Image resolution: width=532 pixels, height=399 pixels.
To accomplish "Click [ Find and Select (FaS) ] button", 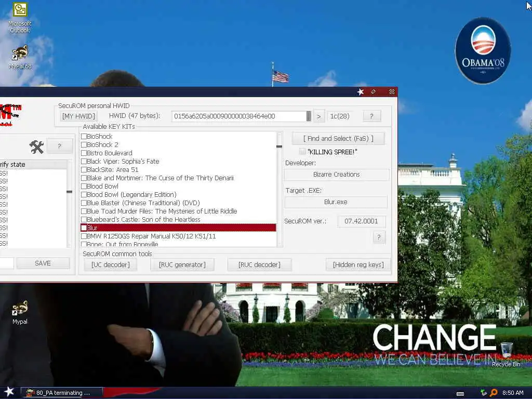I will tap(338, 138).
